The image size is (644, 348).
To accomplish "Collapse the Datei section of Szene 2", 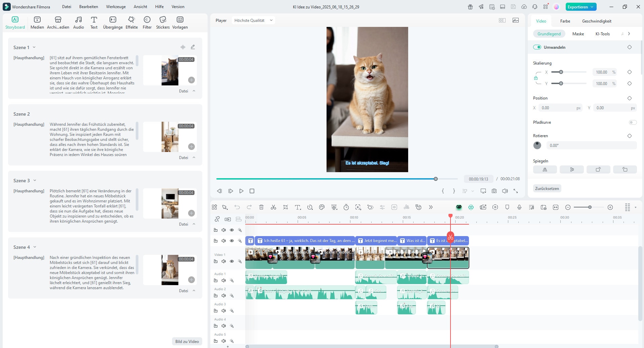I will click(194, 157).
